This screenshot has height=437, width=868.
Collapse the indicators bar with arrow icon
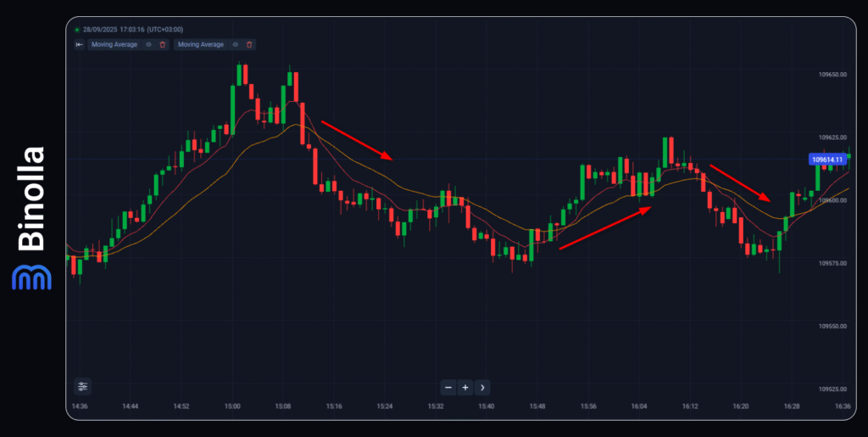(79, 44)
